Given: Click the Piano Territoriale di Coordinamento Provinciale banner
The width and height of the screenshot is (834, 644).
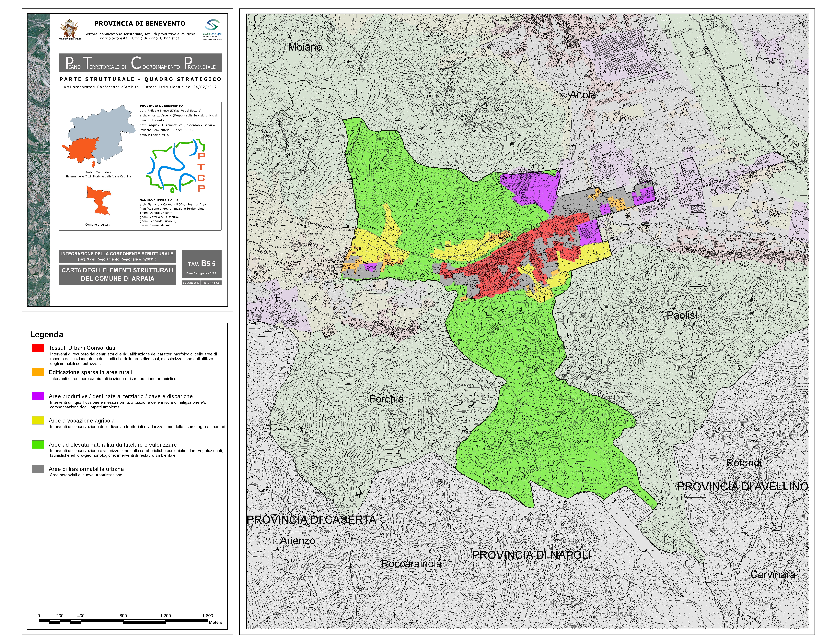Looking at the screenshot, I should click(x=140, y=63).
